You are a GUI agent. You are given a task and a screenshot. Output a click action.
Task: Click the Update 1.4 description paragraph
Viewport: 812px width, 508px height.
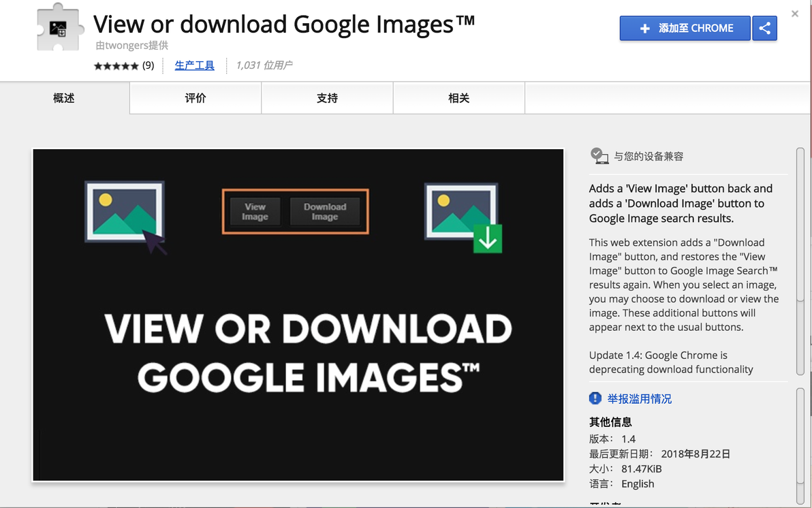[671, 362]
